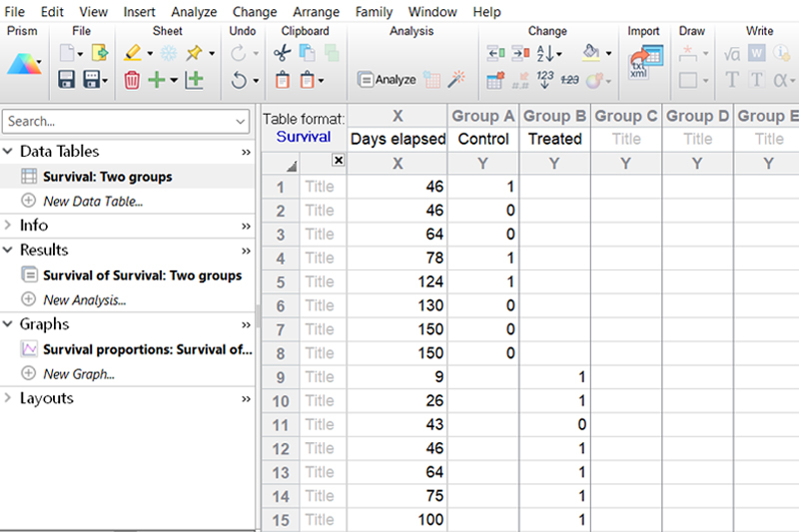Click the Prism logo button
This screenshot has width=799, height=532.
pyautogui.click(x=23, y=65)
